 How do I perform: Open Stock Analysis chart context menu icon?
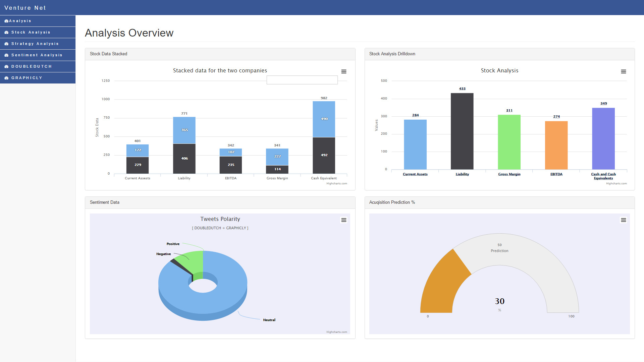pyautogui.click(x=624, y=71)
